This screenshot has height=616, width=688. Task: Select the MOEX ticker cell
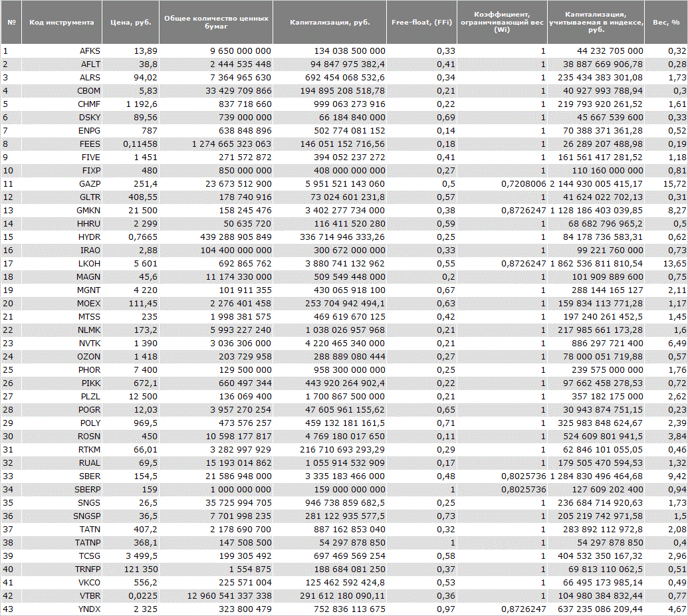61,304
